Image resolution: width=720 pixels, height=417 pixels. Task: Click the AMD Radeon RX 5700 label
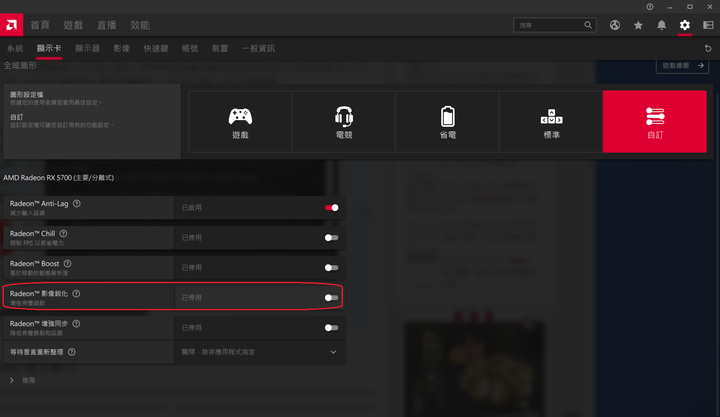pos(59,178)
